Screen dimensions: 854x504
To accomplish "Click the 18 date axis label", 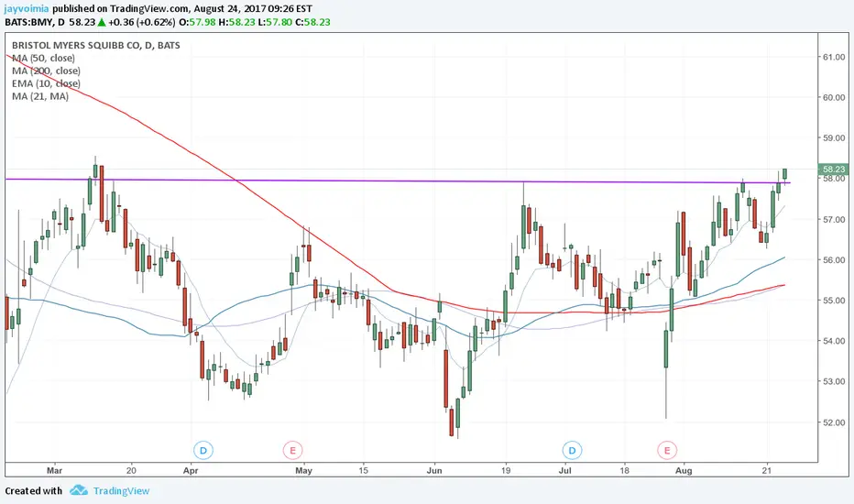I will pyautogui.click(x=624, y=470).
